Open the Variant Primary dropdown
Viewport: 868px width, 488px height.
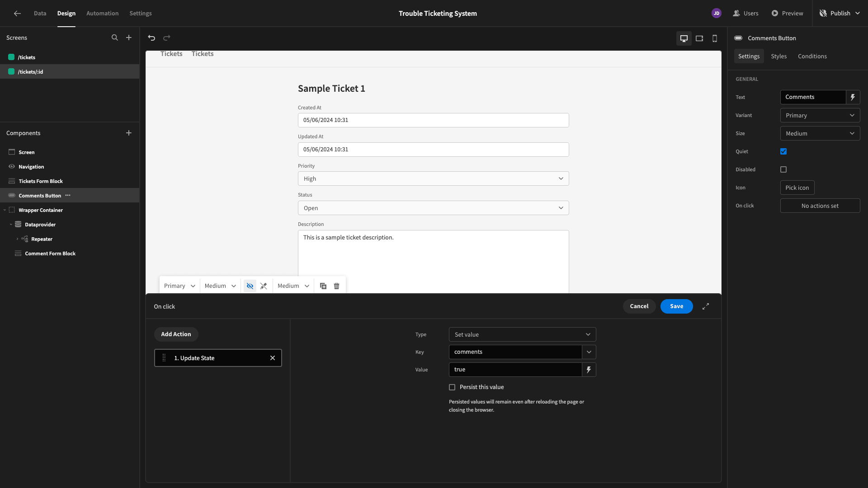[x=820, y=115]
